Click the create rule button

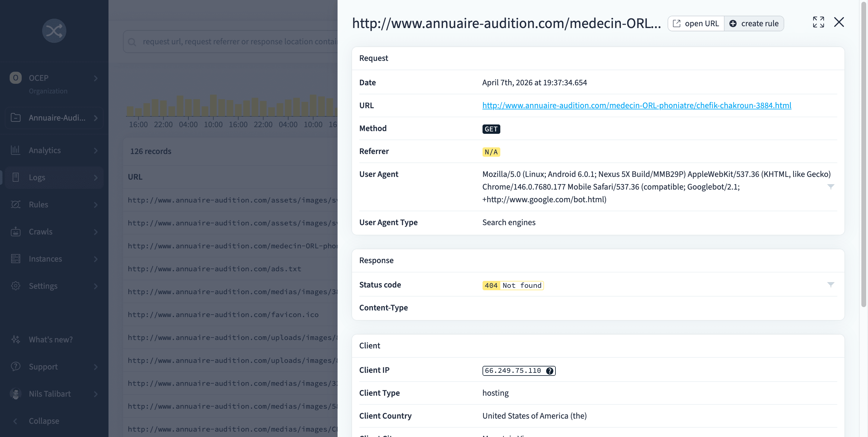click(x=754, y=24)
